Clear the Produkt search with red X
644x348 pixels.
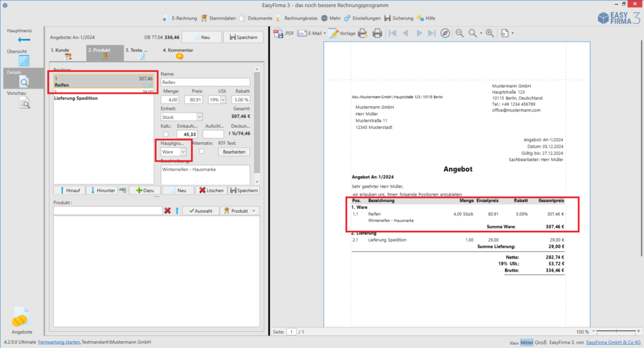pos(167,211)
